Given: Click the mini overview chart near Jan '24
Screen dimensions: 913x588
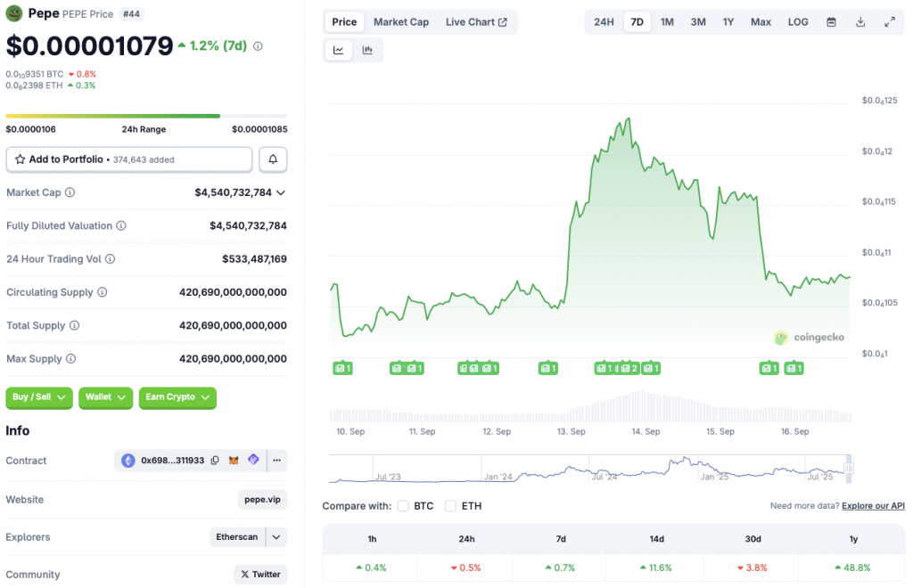Looking at the screenshot, I should (x=498, y=470).
